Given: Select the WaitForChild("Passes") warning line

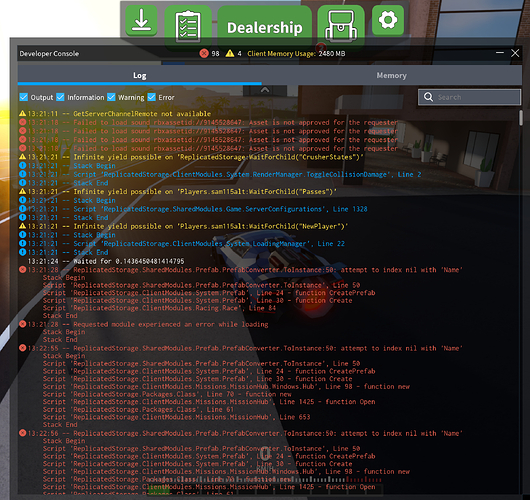Looking at the screenshot, I should (x=178, y=192).
